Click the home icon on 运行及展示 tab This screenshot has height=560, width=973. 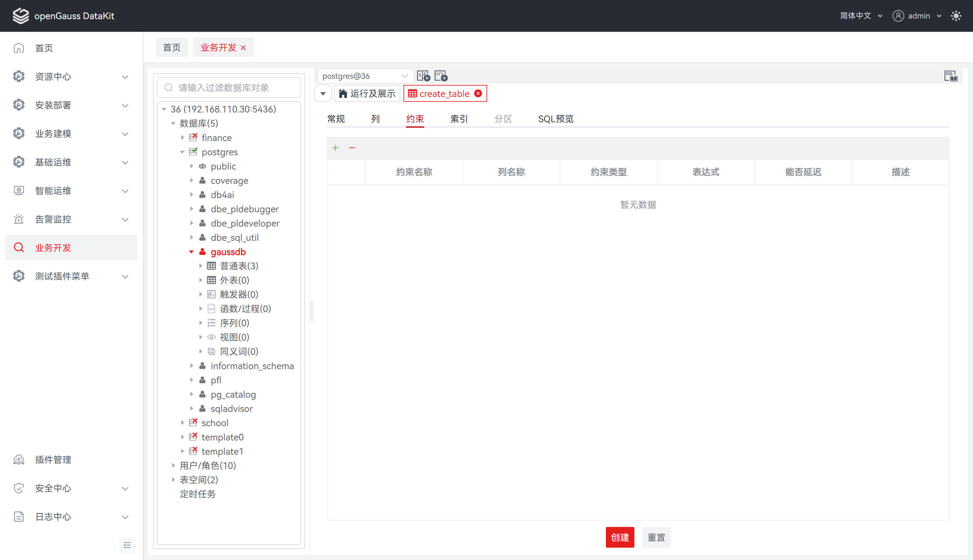pyautogui.click(x=342, y=93)
